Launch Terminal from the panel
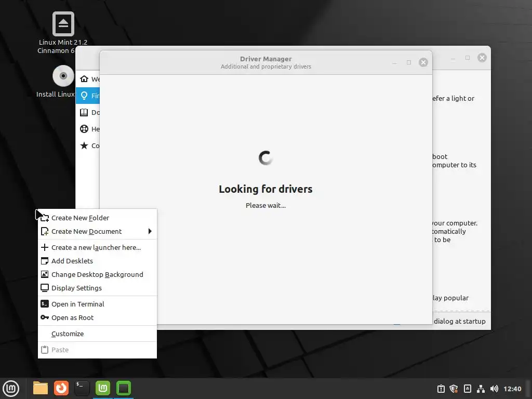The width and height of the screenshot is (532, 399). point(82,388)
